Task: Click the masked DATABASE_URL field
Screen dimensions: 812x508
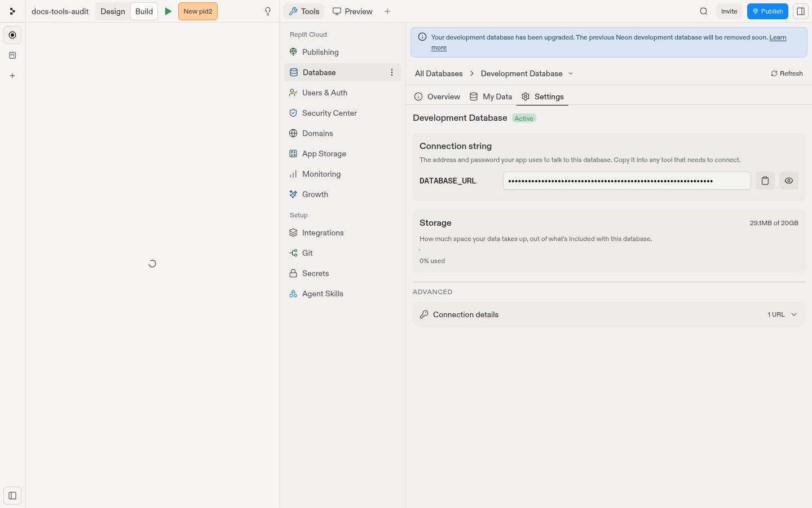Action: (x=626, y=181)
